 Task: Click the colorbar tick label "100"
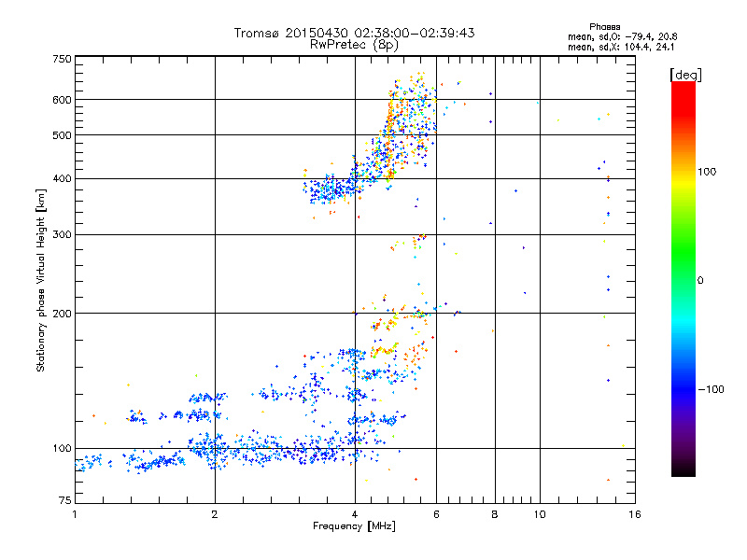(x=707, y=172)
